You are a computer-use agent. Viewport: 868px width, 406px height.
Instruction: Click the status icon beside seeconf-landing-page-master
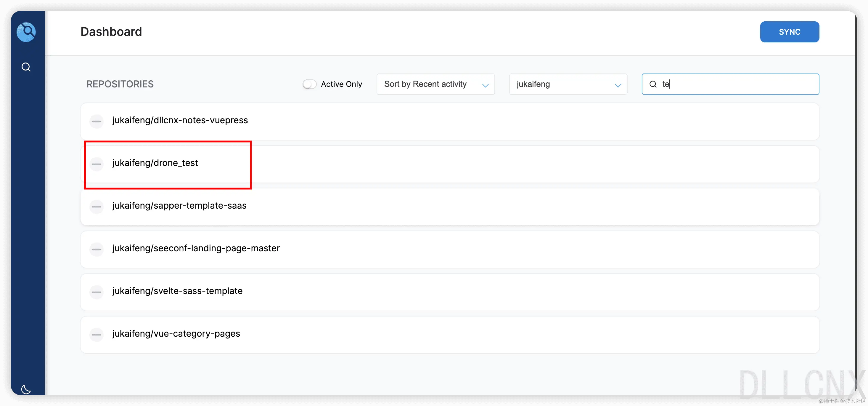97,249
